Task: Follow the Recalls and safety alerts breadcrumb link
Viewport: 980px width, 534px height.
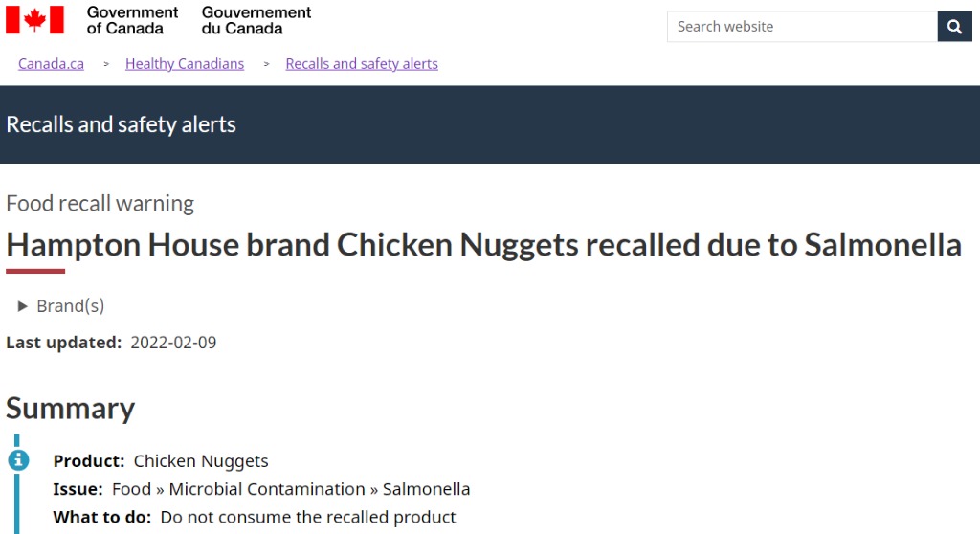Action: tap(362, 64)
